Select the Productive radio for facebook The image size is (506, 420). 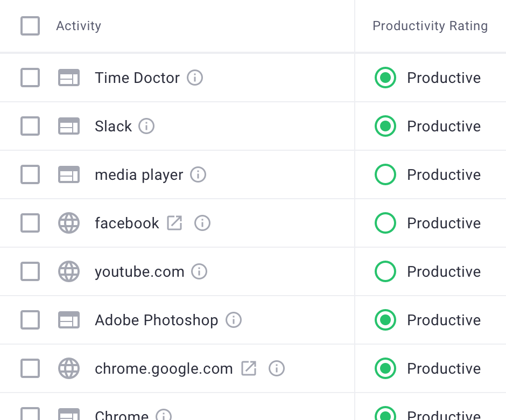(385, 223)
